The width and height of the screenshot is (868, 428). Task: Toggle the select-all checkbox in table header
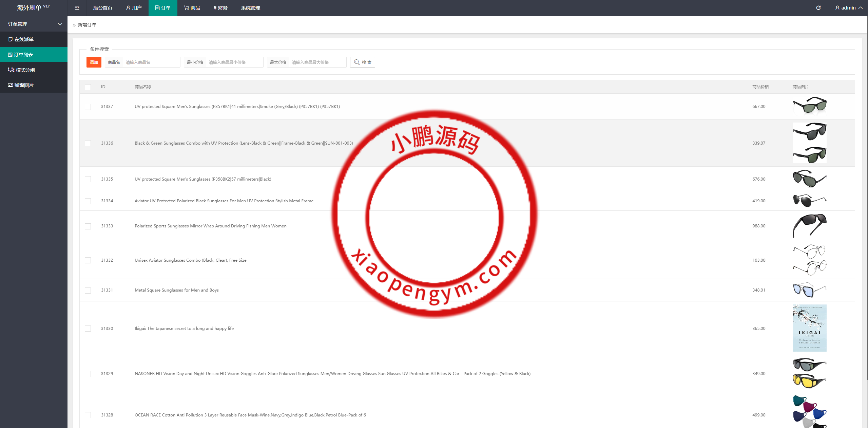pyautogui.click(x=88, y=87)
